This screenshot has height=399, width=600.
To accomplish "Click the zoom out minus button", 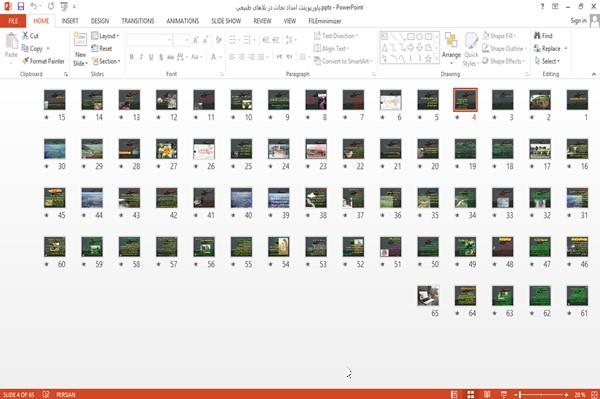I will click(516, 394).
